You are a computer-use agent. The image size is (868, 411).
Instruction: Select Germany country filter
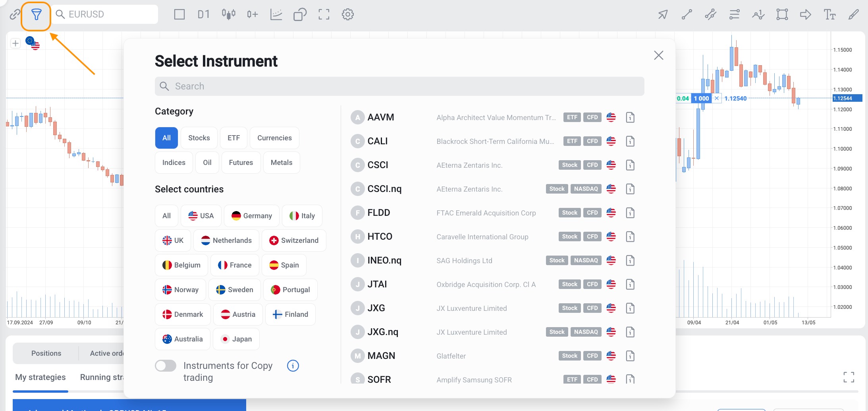(x=252, y=216)
